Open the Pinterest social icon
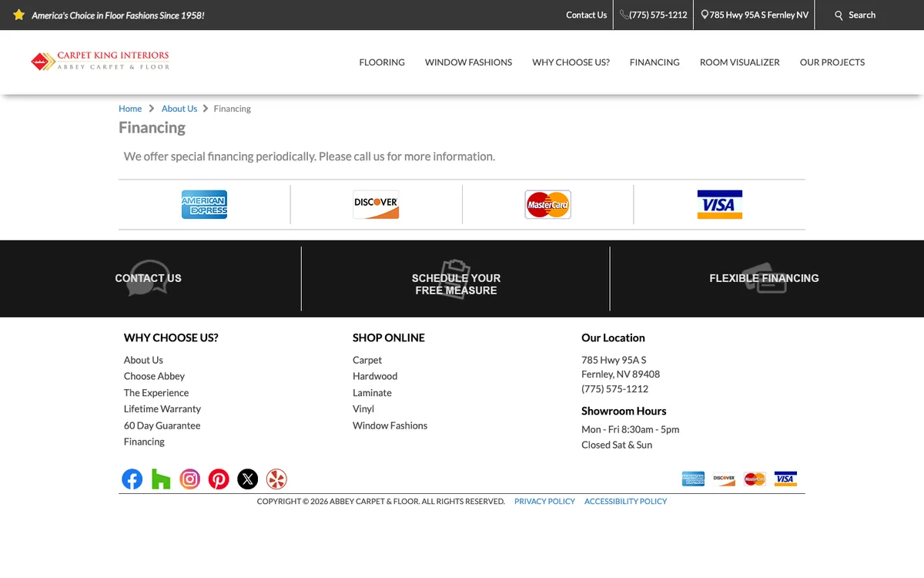The image size is (924, 578). click(219, 479)
